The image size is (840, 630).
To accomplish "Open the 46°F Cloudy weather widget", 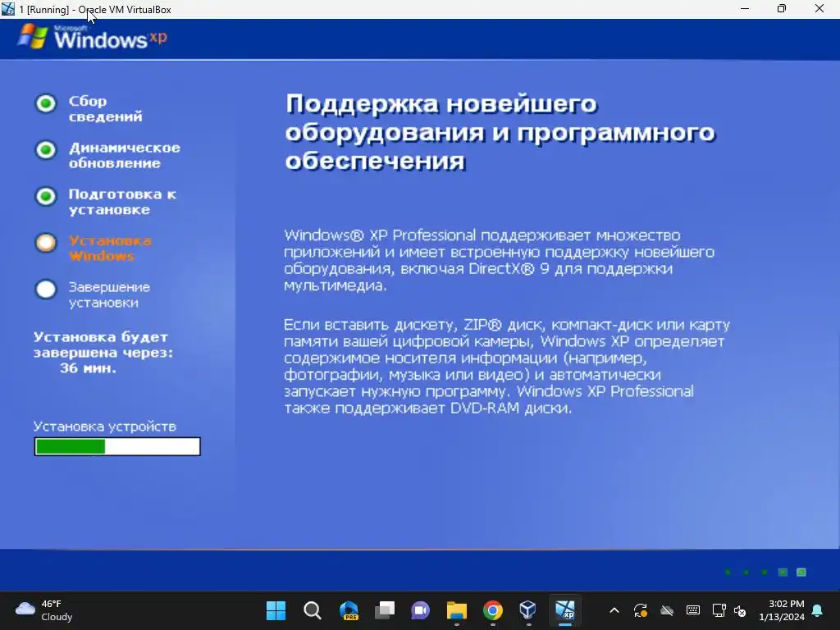I will point(44,610).
